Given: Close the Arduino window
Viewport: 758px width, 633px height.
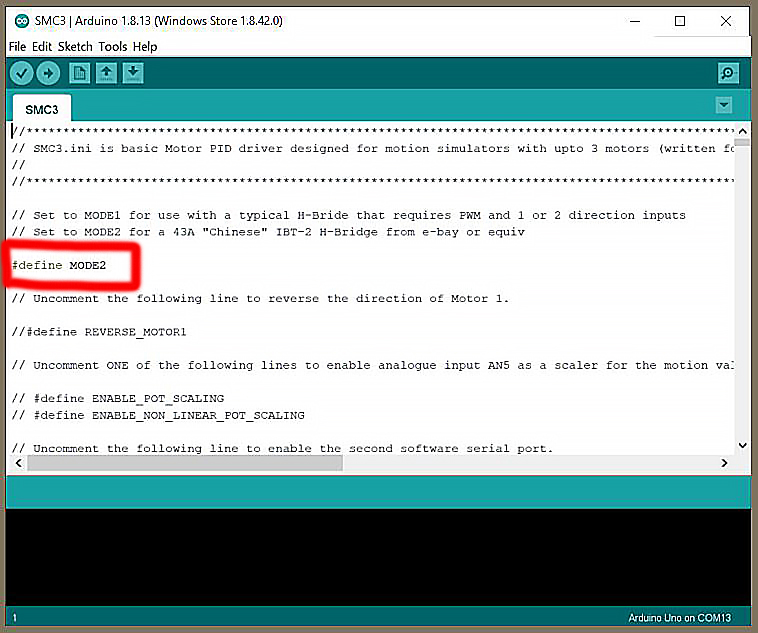Looking at the screenshot, I should coord(726,21).
